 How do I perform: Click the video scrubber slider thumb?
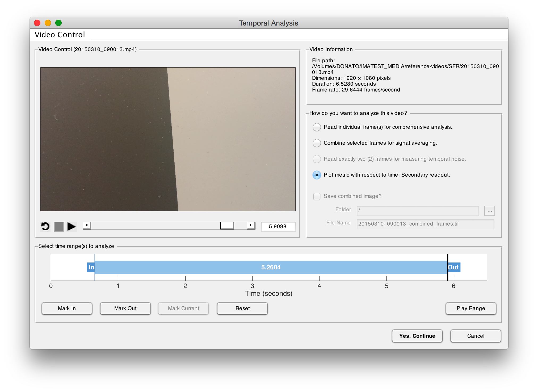click(227, 226)
